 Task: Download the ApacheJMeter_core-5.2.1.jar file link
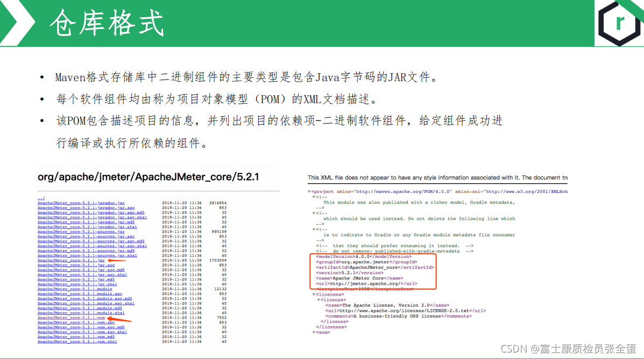click(x=71, y=261)
